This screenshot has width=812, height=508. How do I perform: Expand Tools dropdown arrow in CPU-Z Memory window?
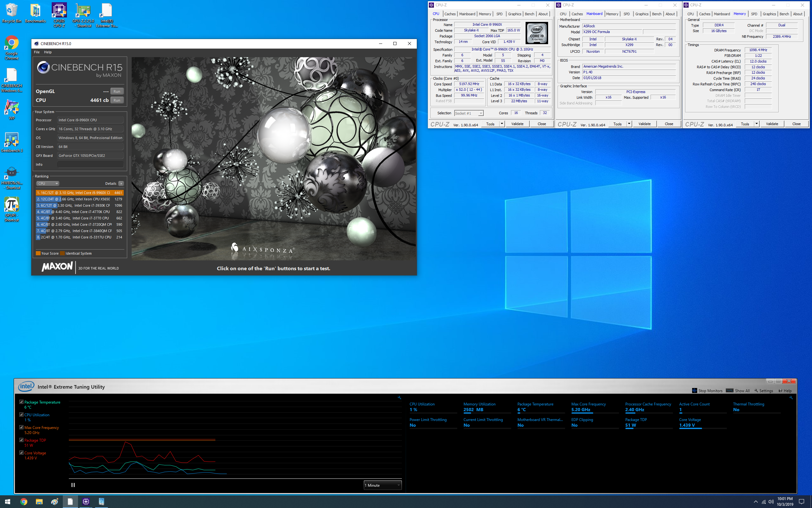756,124
